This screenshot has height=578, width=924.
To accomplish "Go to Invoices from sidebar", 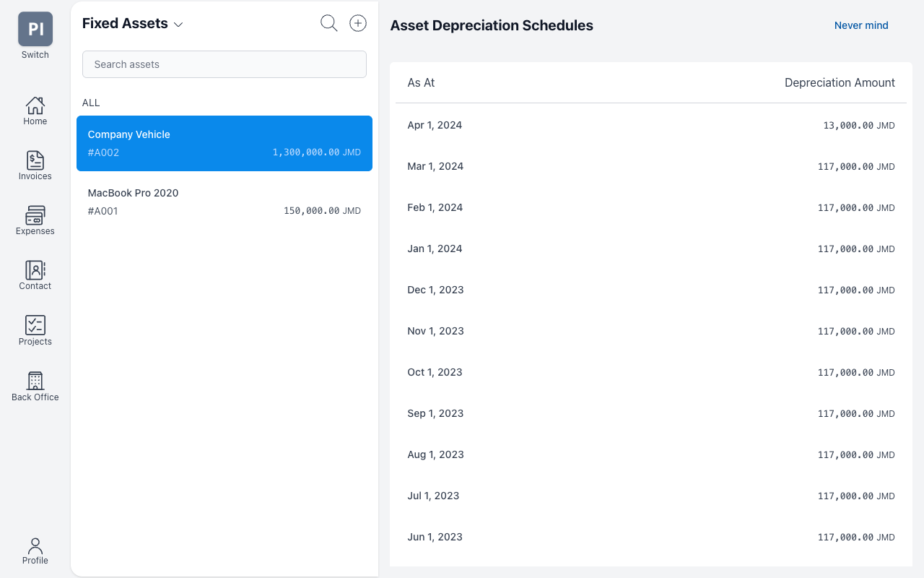I will (35, 161).
